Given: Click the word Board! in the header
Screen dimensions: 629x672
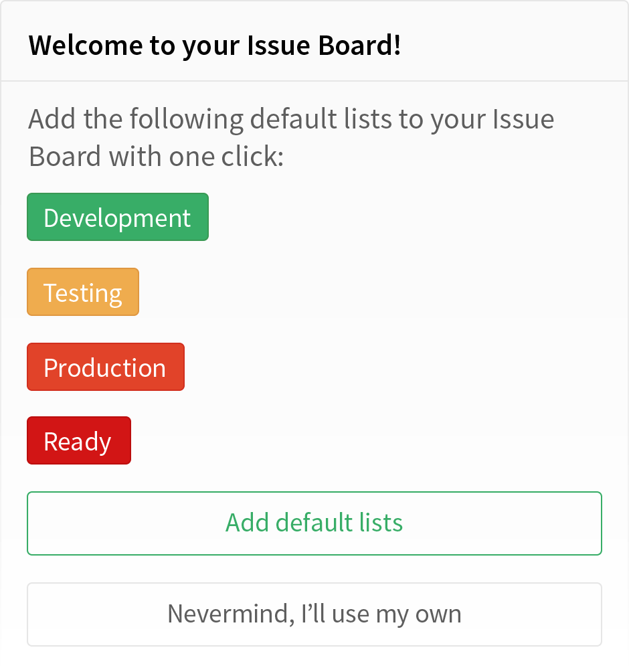Looking at the screenshot, I should (x=360, y=46).
